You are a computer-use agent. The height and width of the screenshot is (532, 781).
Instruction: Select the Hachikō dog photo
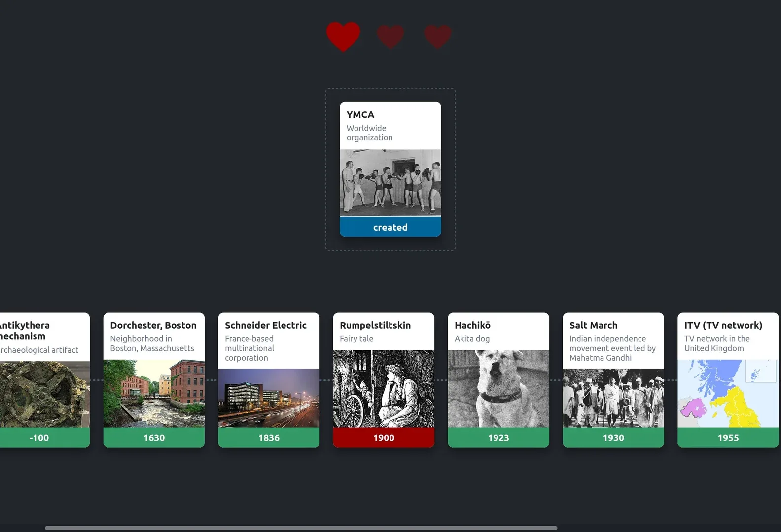(498, 389)
